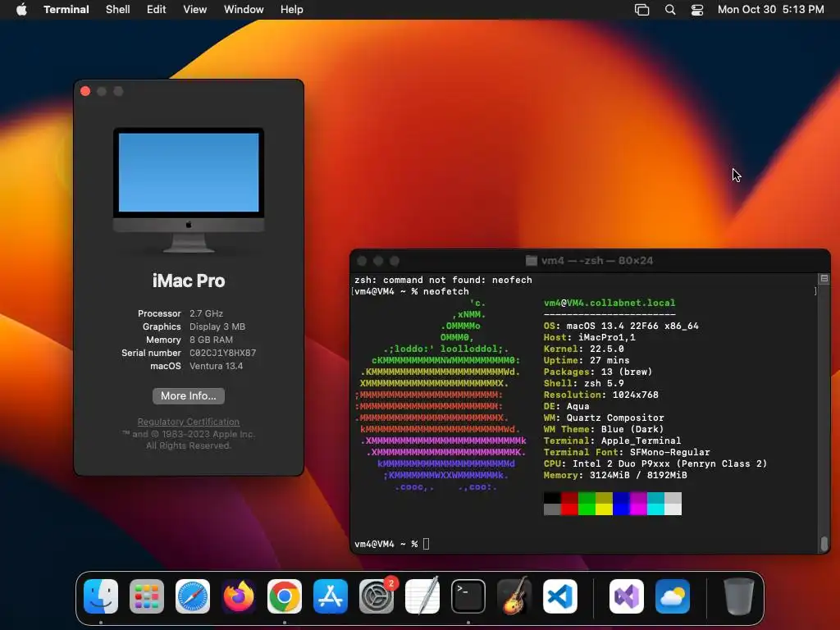Click 'zsh: command not found: neofech' line

pyautogui.click(x=443, y=281)
